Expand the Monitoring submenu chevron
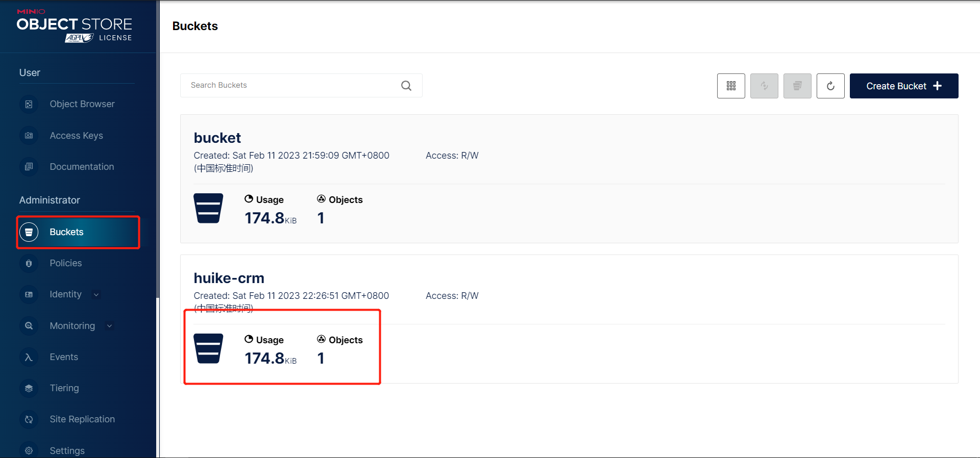980x458 pixels. (x=109, y=326)
